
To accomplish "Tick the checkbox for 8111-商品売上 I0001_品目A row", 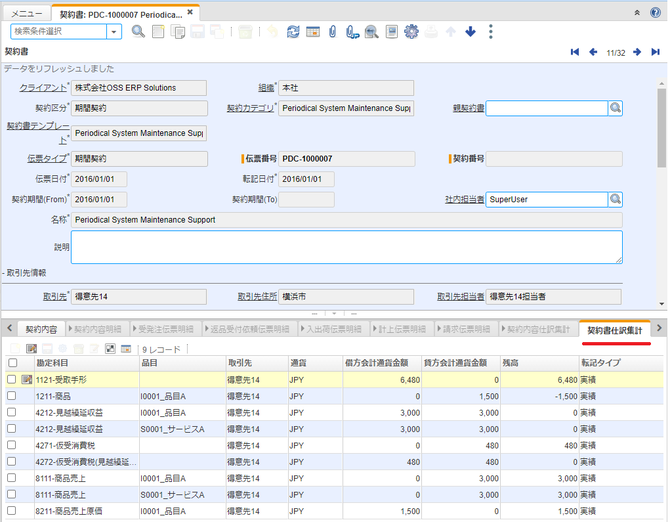I will tap(12, 478).
